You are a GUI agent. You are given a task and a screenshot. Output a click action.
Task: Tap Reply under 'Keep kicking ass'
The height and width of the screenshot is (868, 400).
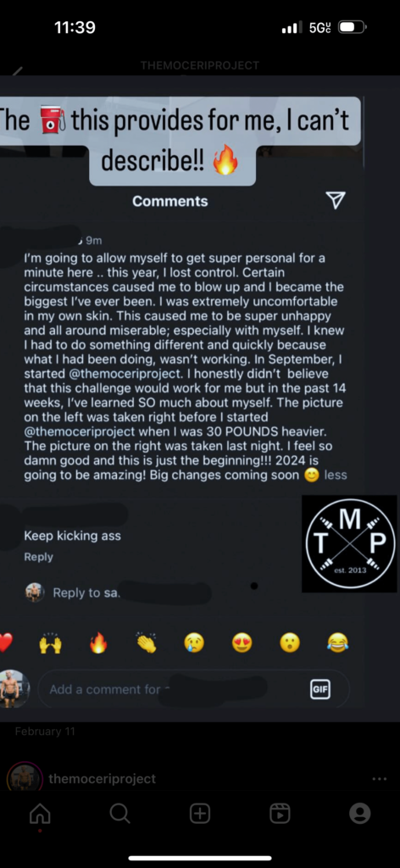[39, 557]
